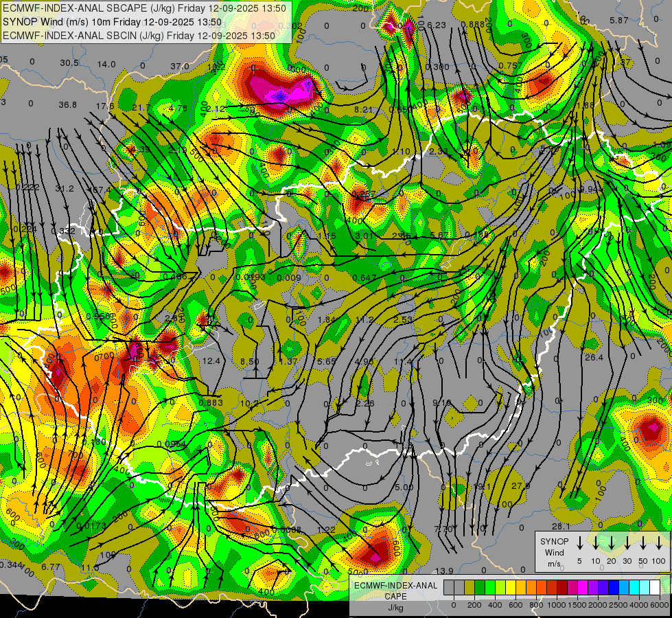Click the 0.883 value on map
672x618 pixels.
(211, 402)
